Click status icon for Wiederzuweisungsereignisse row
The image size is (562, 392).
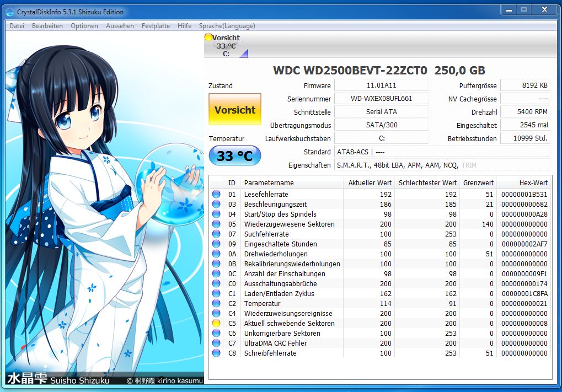point(216,313)
